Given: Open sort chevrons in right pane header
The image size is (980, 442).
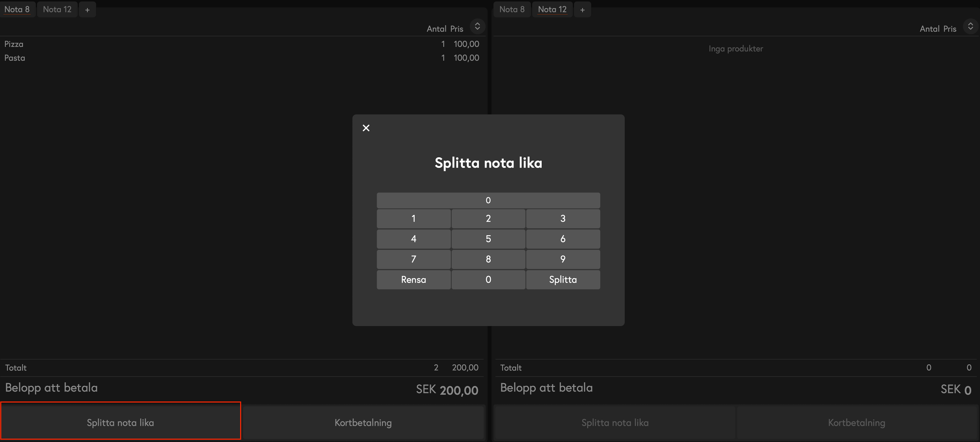Looking at the screenshot, I should point(970,26).
